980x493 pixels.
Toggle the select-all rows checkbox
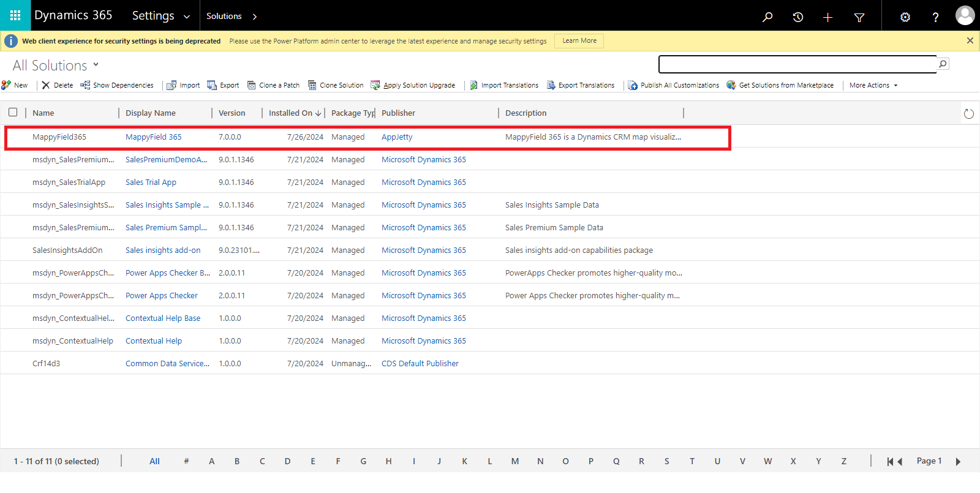pyautogui.click(x=13, y=112)
